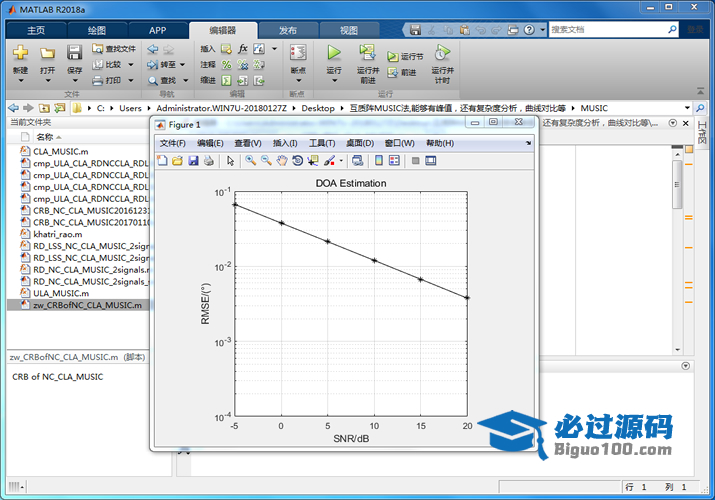This screenshot has width=715, height=500.
Task: Click the up-one-folder icon in address bar
Action: pos(44,108)
